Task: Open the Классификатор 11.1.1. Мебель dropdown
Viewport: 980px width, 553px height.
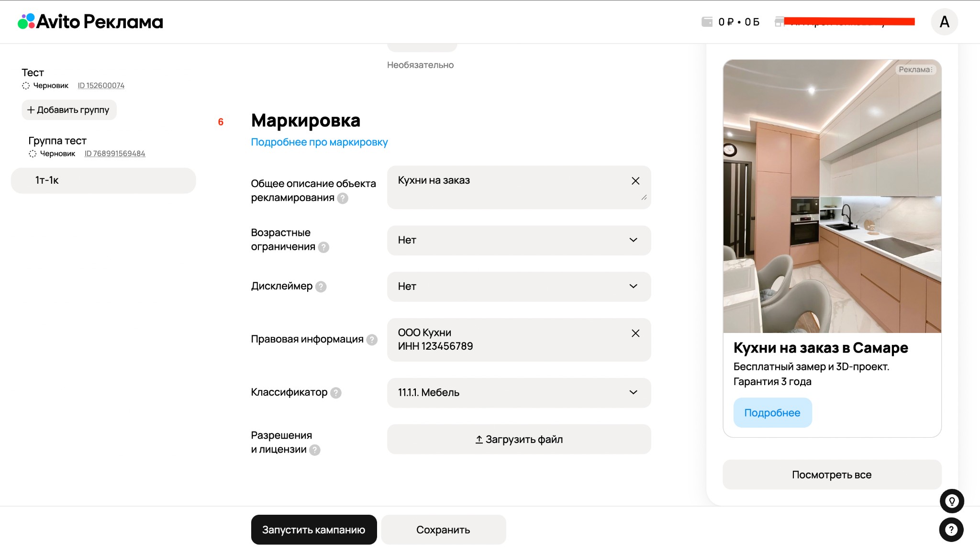Action: pyautogui.click(x=519, y=393)
